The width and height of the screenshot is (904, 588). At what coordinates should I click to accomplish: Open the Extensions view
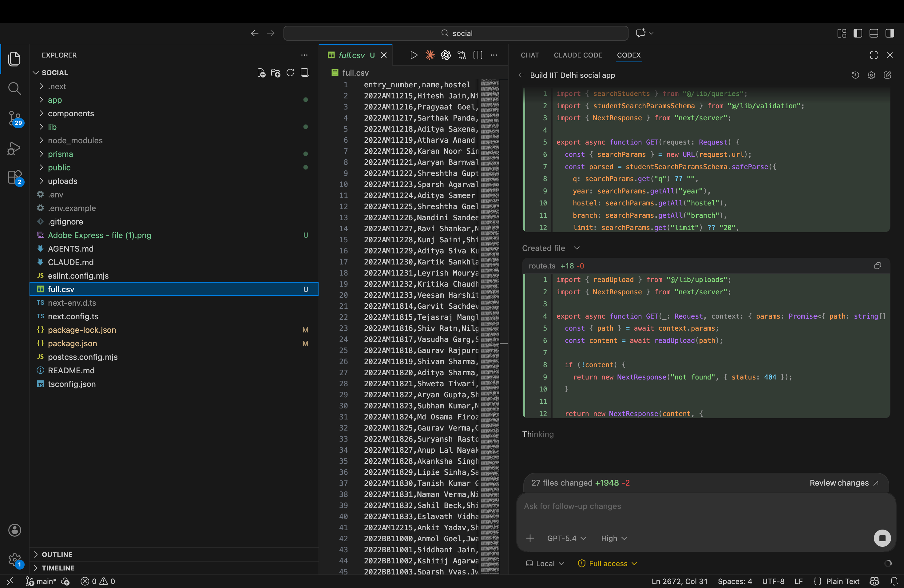(x=14, y=177)
